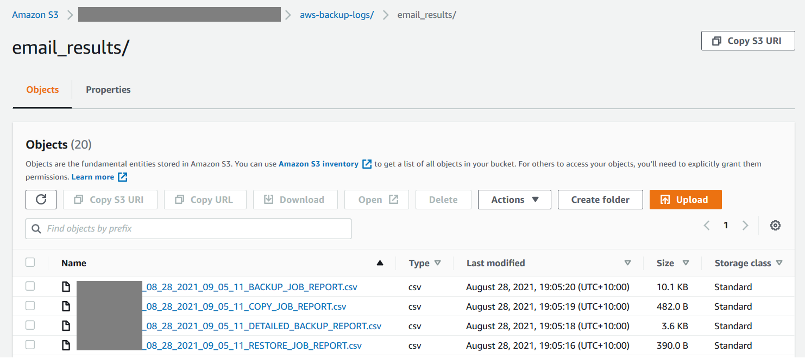Image resolution: width=806 pixels, height=360 pixels.
Task: Click the search magnifier icon in the prefix field
Action: point(36,228)
